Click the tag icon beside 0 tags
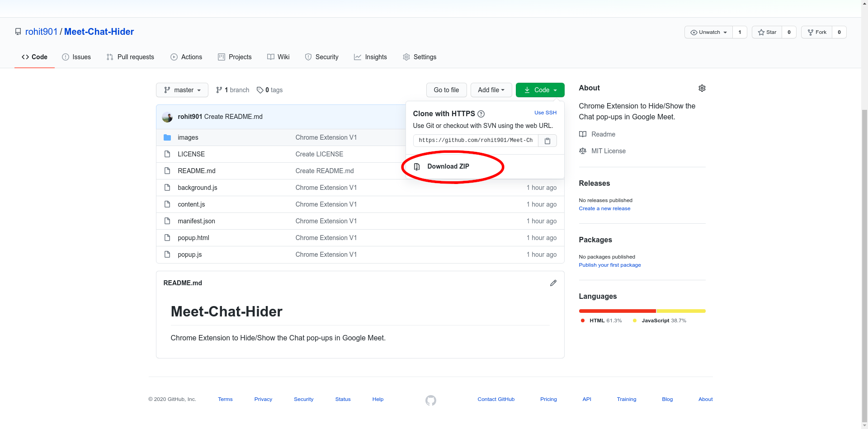 pyautogui.click(x=260, y=90)
